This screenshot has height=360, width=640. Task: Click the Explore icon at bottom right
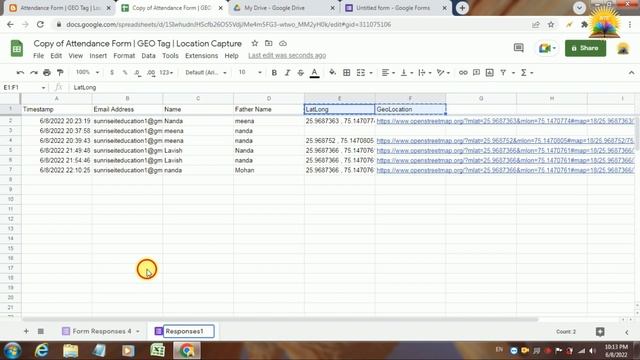point(600,332)
